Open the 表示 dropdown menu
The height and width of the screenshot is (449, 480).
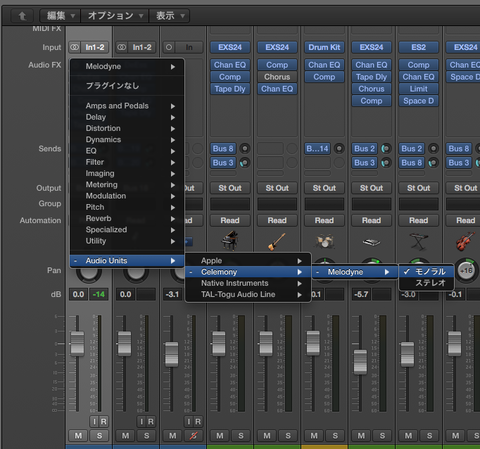(169, 16)
